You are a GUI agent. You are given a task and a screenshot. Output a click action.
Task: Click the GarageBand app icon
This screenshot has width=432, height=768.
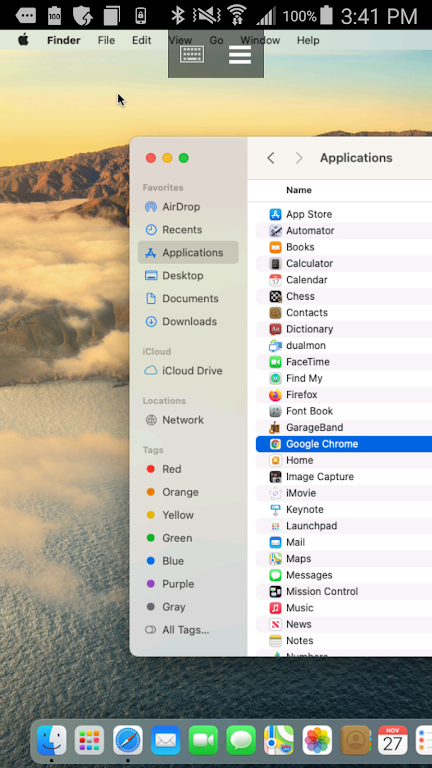[x=275, y=428]
